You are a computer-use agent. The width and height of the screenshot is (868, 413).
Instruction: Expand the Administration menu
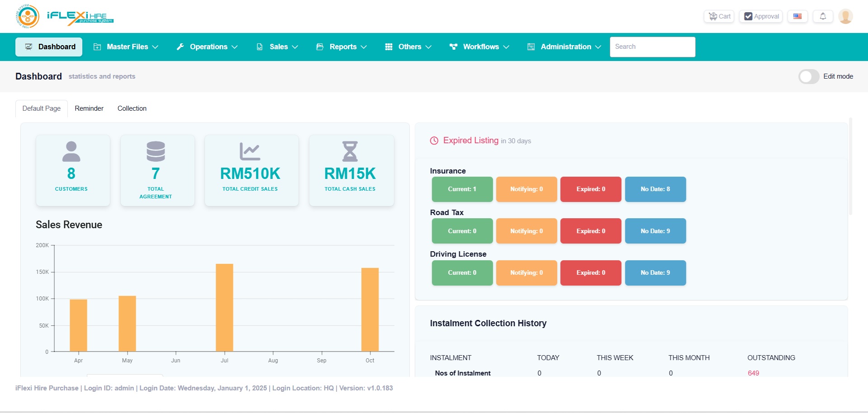tap(564, 47)
